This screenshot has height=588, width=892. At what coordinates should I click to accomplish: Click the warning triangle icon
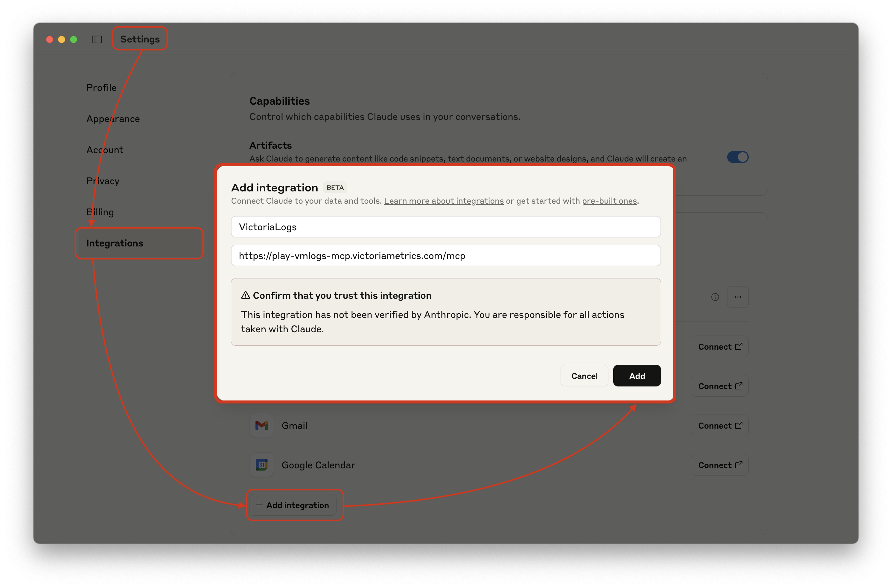pos(245,295)
